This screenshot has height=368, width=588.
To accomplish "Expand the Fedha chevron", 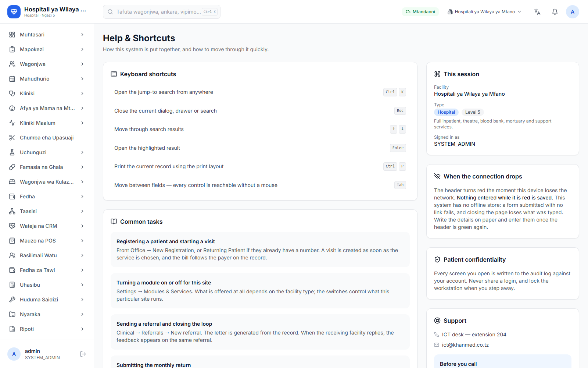I will 82,197.
